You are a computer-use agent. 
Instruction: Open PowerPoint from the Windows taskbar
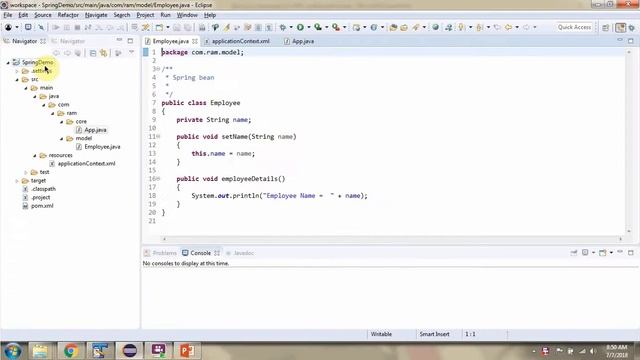pos(187,351)
